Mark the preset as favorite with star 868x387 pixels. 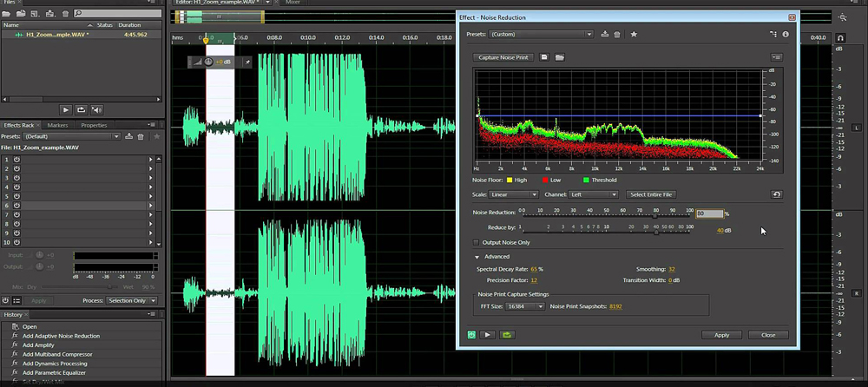634,34
